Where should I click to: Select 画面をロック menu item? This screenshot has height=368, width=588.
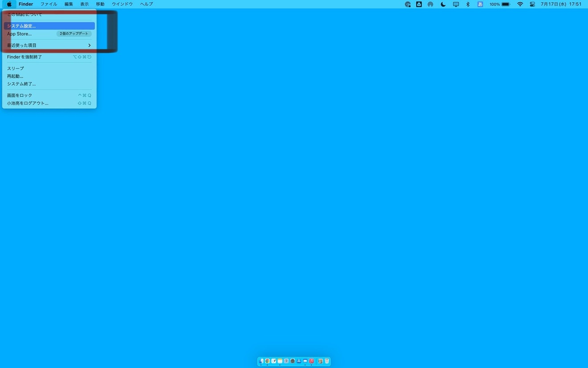tap(49, 95)
